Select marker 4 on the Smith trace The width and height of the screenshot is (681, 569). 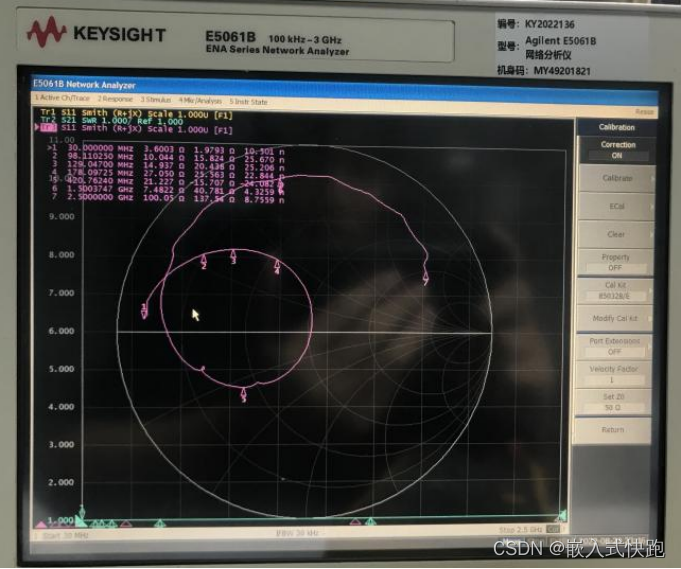(x=277, y=267)
